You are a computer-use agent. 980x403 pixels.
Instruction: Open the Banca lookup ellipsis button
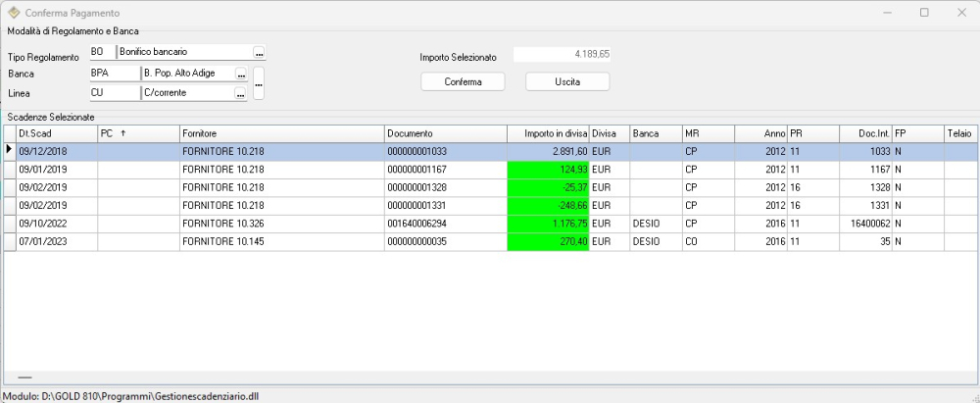(240, 74)
